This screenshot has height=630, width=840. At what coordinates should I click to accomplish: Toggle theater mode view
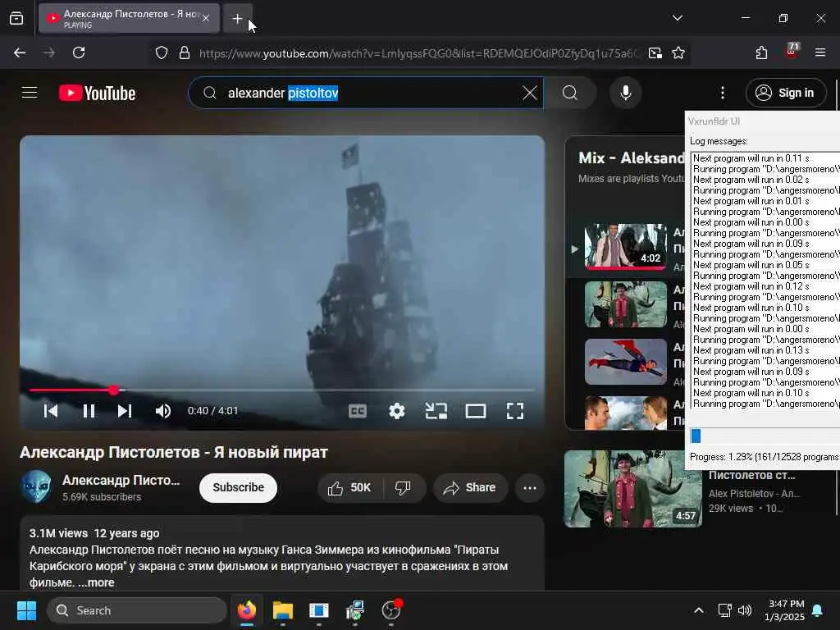click(x=475, y=412)
